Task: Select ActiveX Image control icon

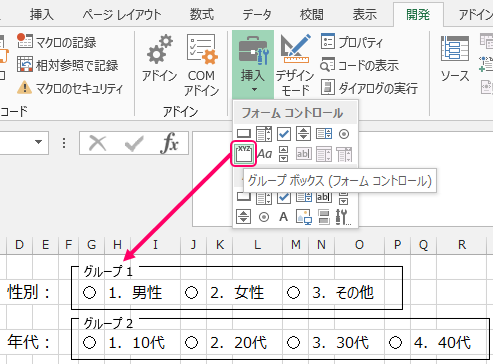Action: [x=304, y=217]
